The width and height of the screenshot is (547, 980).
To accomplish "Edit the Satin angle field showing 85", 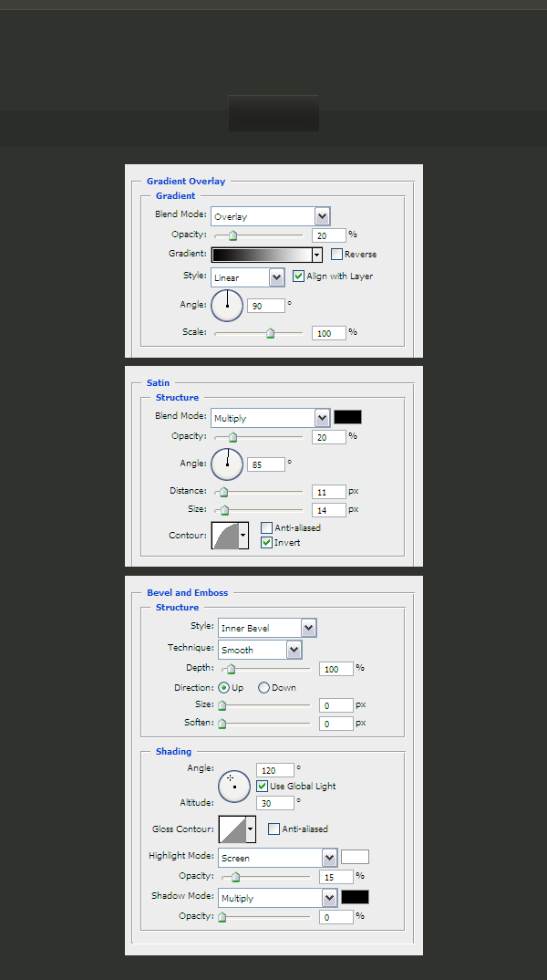I will 266,464.
